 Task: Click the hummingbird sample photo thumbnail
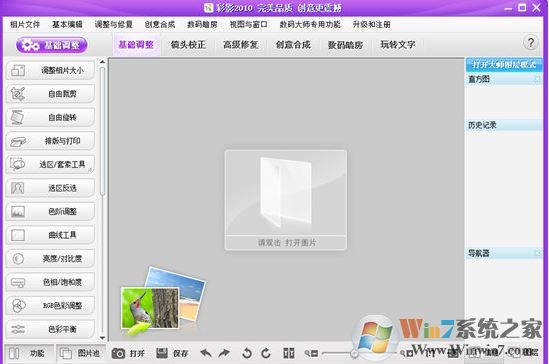[150, 308]
